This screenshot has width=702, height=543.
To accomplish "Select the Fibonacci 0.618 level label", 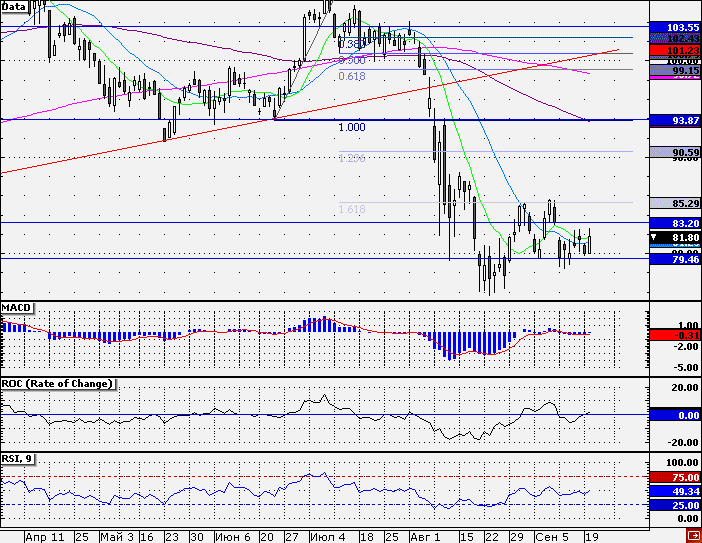I will pyautogui.click(x=352, y=76).
